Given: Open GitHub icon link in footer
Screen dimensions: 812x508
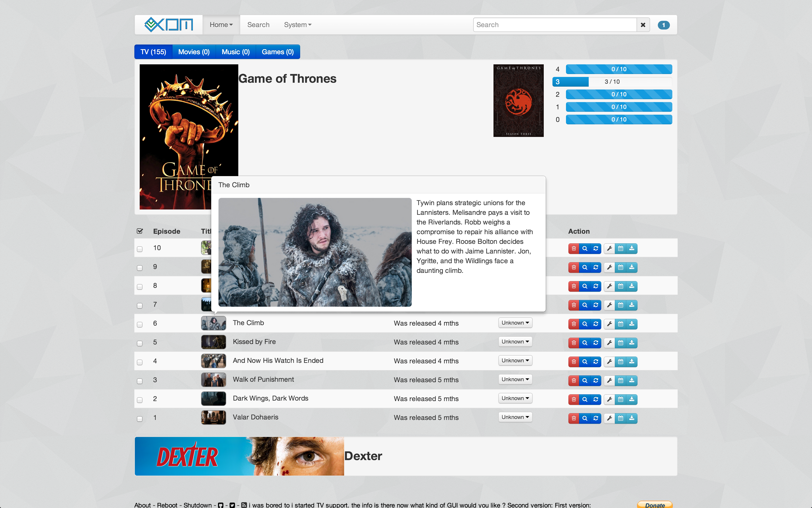Looking at the screenshot, I should coord(220,505).
